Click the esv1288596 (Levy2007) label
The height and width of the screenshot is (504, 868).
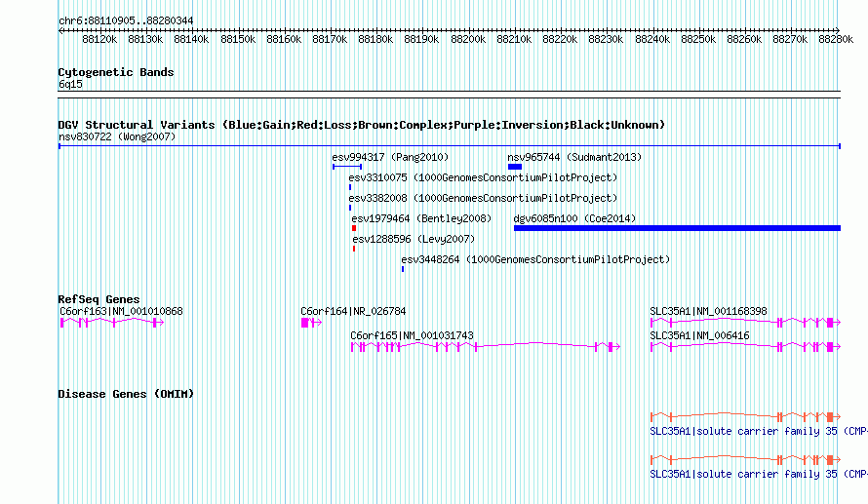414,239
